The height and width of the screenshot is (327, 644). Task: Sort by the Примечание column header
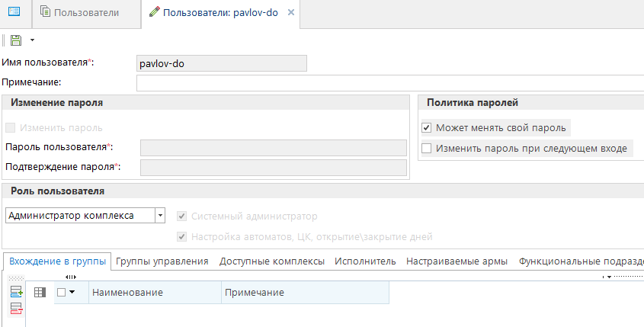point(305,293)
